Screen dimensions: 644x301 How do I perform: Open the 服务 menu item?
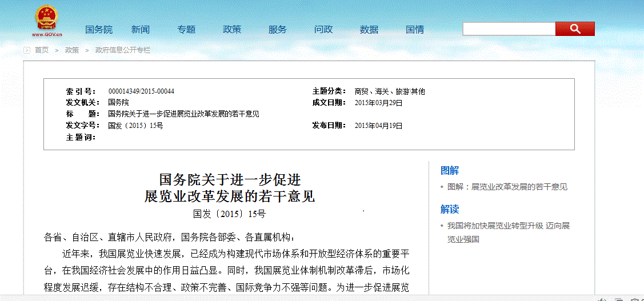[x=278, y=30]
